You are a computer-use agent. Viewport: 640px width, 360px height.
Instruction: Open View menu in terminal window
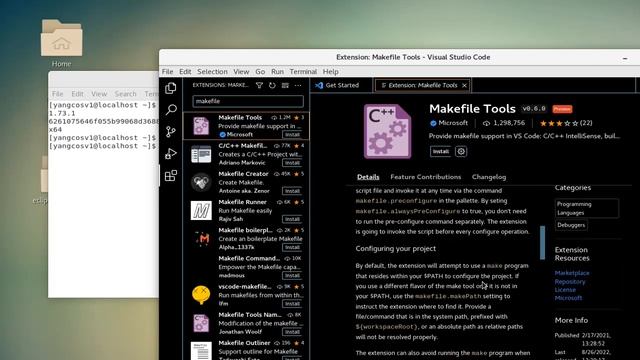tap(99, 94)
